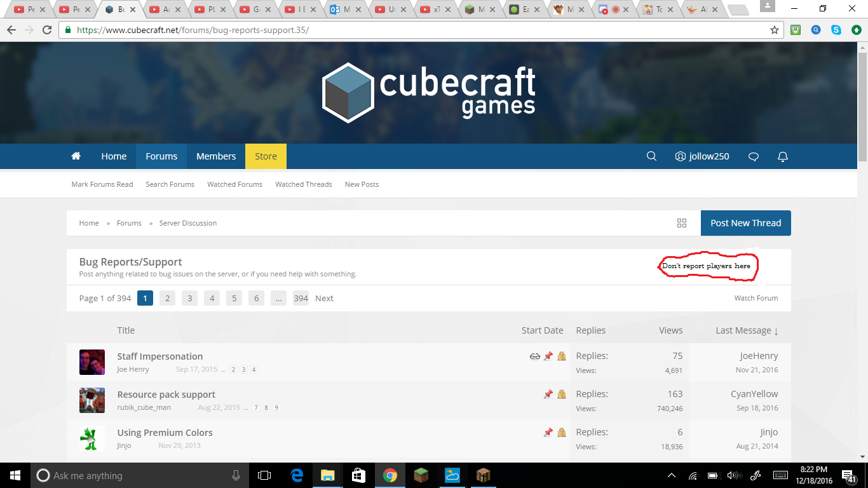868x488 pixels.
Task: Click the lock icon on Using Premium Colors
Action: [562, 433]
